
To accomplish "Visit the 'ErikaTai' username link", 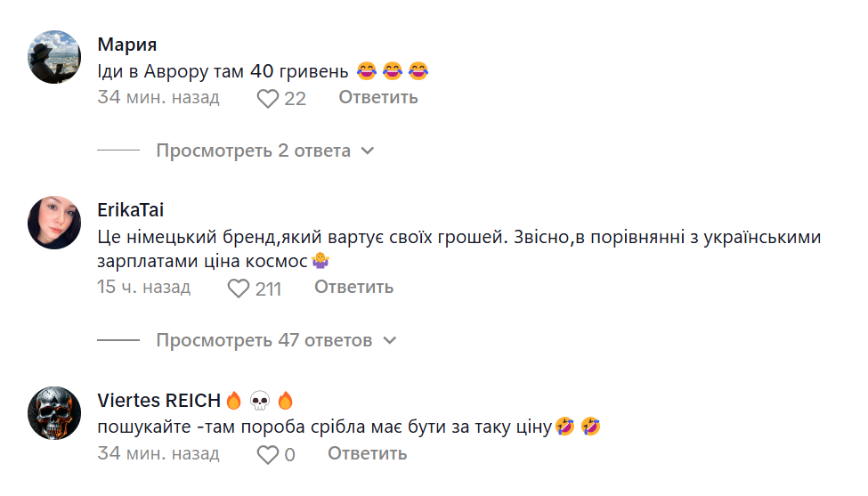I will point(130,210).
